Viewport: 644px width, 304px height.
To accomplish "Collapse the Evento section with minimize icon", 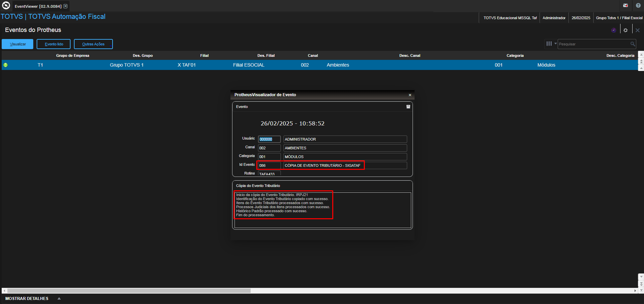I will pos(408,107).
